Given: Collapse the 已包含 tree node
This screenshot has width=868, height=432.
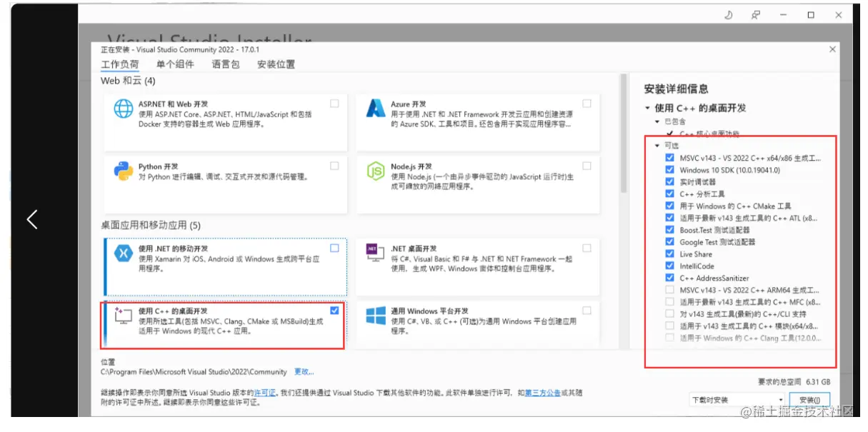Looking at the screenshot, I should tap(657, 122).
